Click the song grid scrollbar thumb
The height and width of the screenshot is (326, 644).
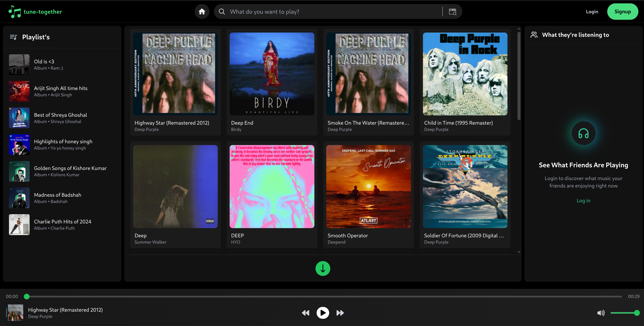coord(519,76)
